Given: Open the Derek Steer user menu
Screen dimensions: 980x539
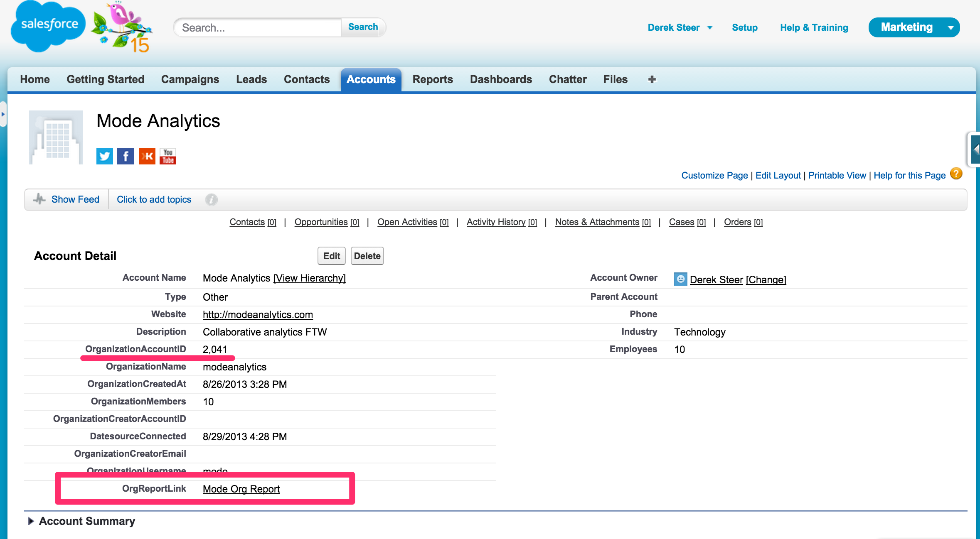Looking at the screenshot, I should point(680,27).
